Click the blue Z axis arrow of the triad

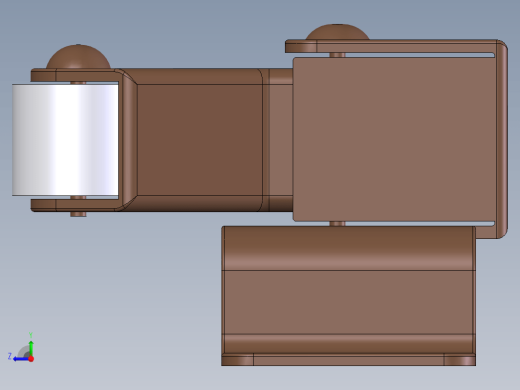tap(21, 359)
